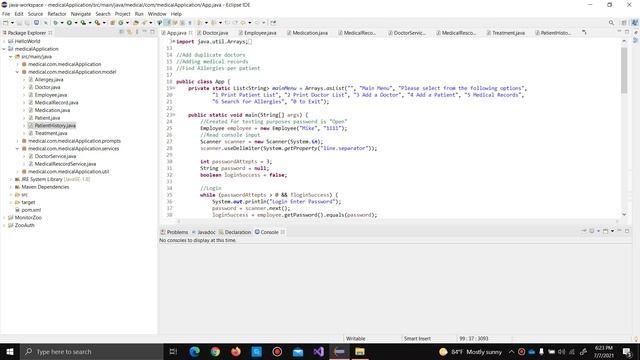
Task: Toggle Pin Console in Console toolbar
Action: tap(584, 231)
